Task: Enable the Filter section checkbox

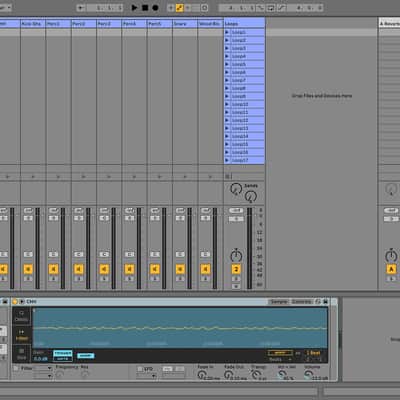Action: [x=16, y=368]
